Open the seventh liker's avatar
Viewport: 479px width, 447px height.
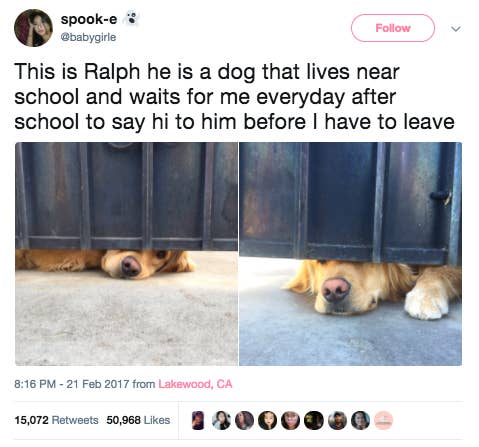[x=337, y=420]
